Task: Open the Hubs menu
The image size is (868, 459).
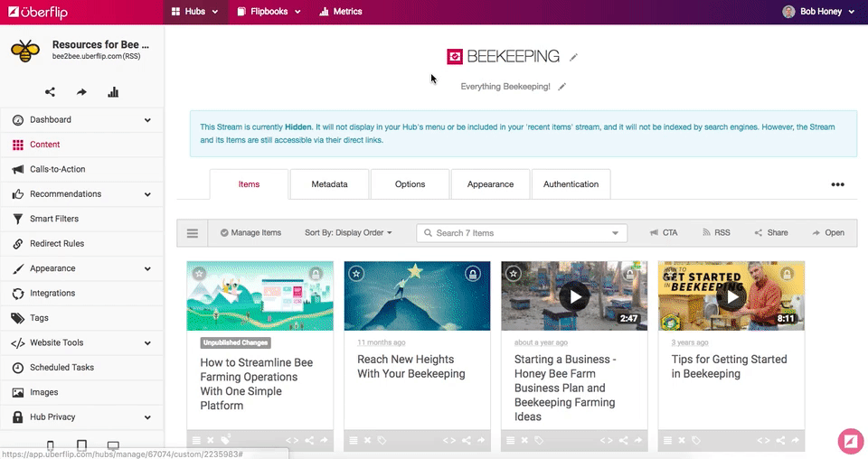Action: [x=195, y=12]
